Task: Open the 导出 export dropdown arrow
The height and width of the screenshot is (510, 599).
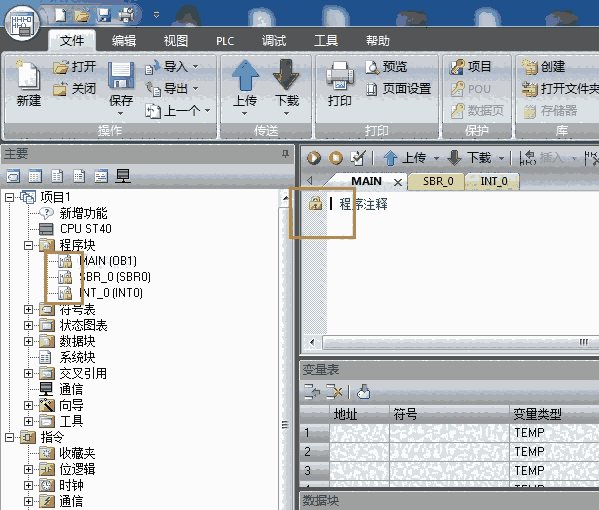Action: coord(195,89)
